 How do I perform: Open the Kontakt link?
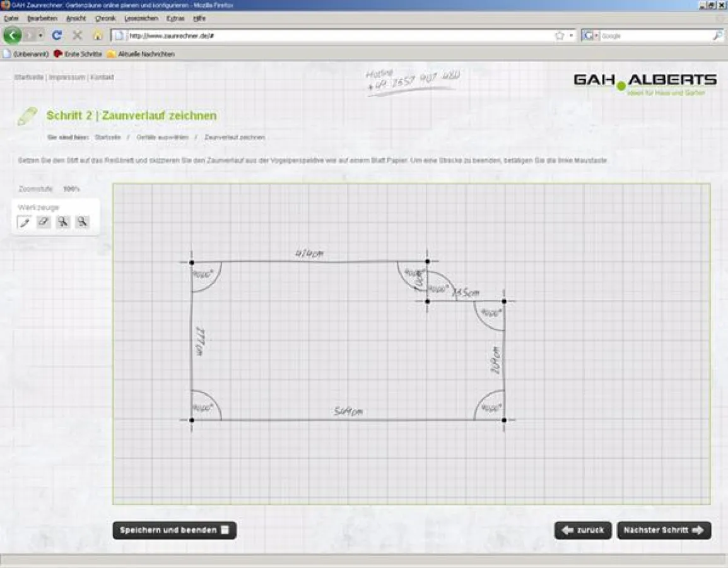click(x=102, y=78)
